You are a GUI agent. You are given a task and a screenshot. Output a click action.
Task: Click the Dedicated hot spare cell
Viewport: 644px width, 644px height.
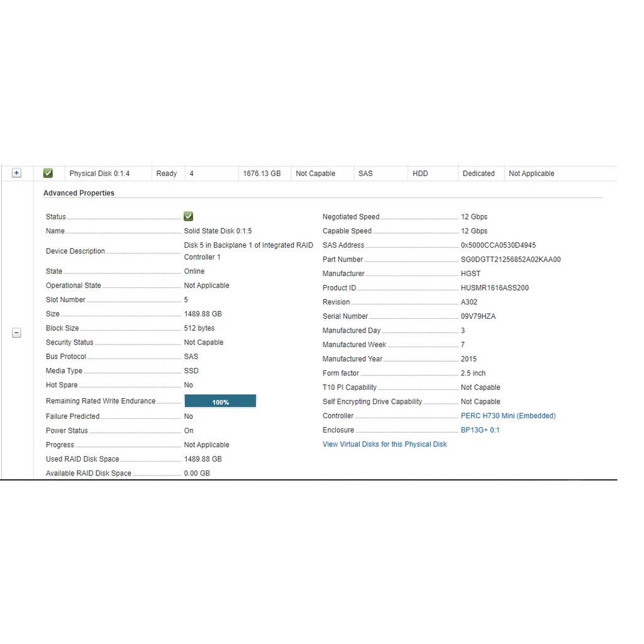pyautogui.click(x=479, y=174)
